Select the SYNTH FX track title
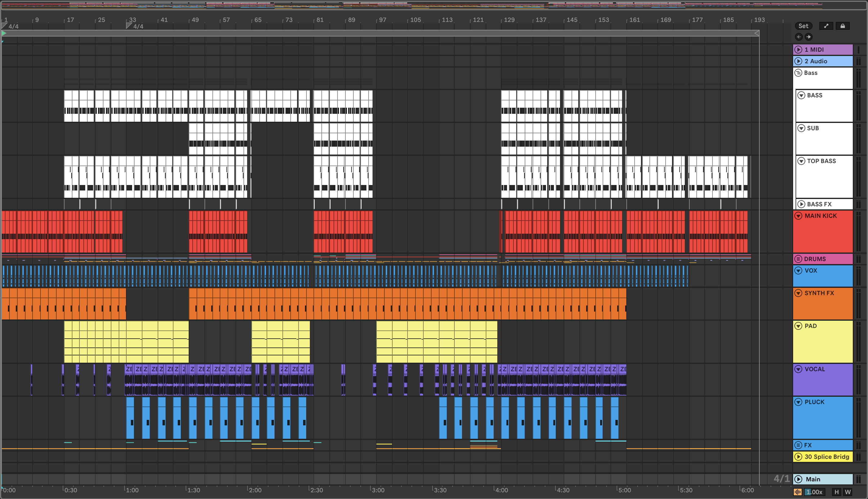Image resolution: width=868 pixels, height=499 pixels. [x=819, y=293]
